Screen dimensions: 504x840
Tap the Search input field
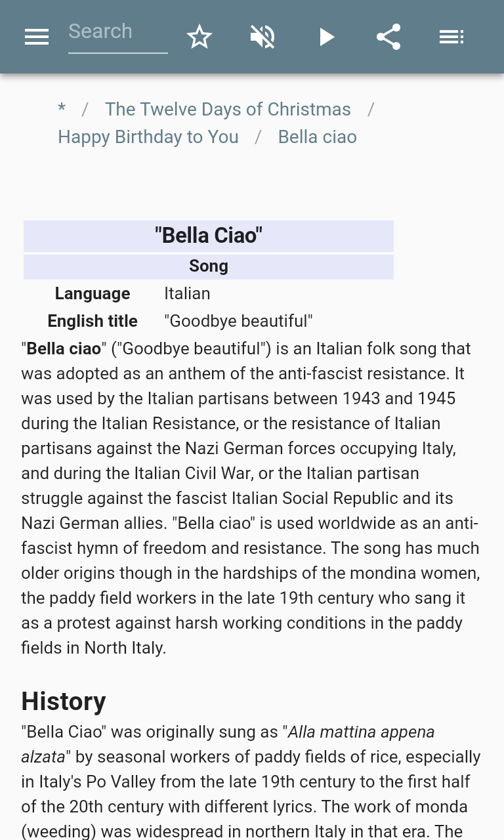pyautogui.click(x=117, y=31)
